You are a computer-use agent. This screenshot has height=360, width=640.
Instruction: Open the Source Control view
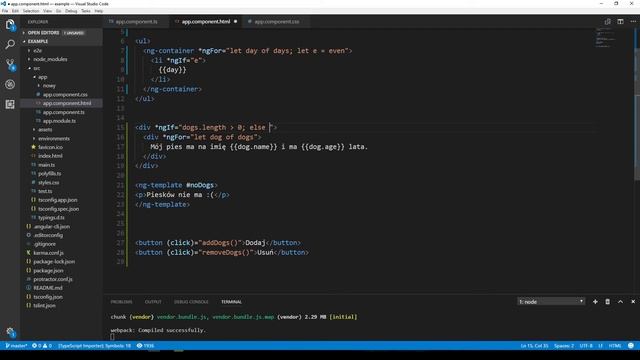[x=10, y=64]
